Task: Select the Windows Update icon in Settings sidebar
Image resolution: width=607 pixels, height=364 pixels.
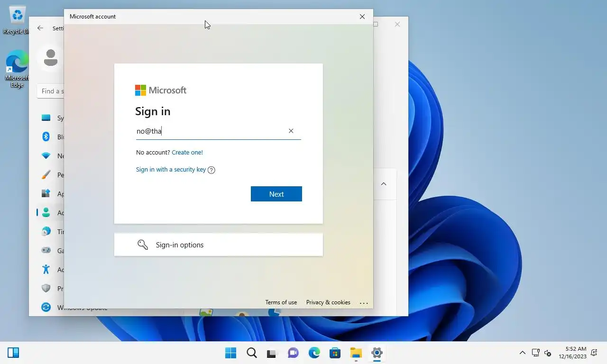Action: pyautogui.click(x=46, y=307)
